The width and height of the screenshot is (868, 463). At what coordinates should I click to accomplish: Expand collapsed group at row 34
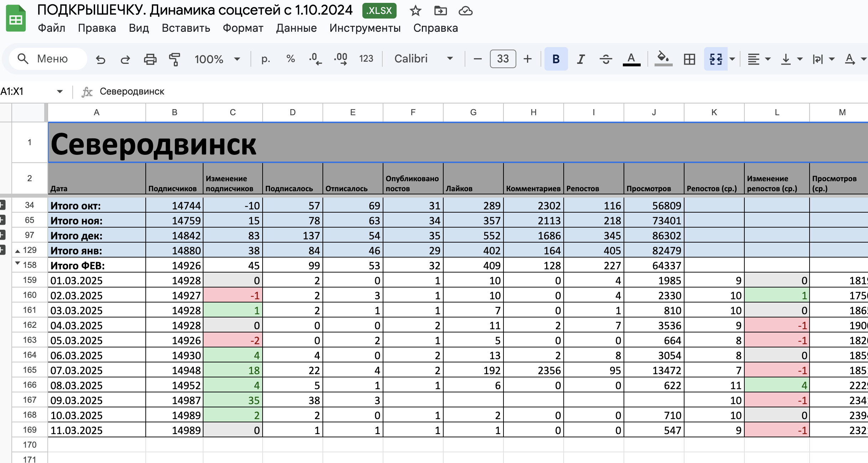2,205
